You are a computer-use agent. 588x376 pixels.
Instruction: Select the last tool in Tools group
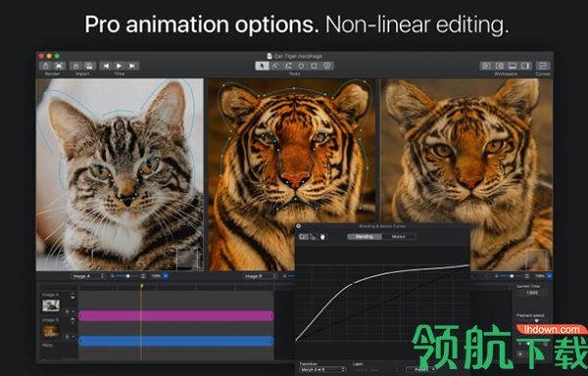click(327, 66)
